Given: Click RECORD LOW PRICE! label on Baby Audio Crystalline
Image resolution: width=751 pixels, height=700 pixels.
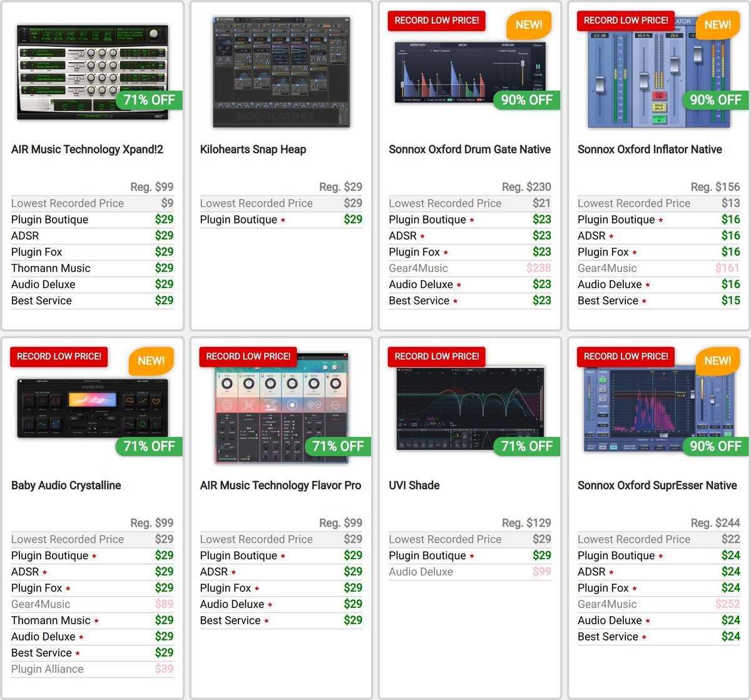Looking at the screenshot, I should (x=59, y=356).
